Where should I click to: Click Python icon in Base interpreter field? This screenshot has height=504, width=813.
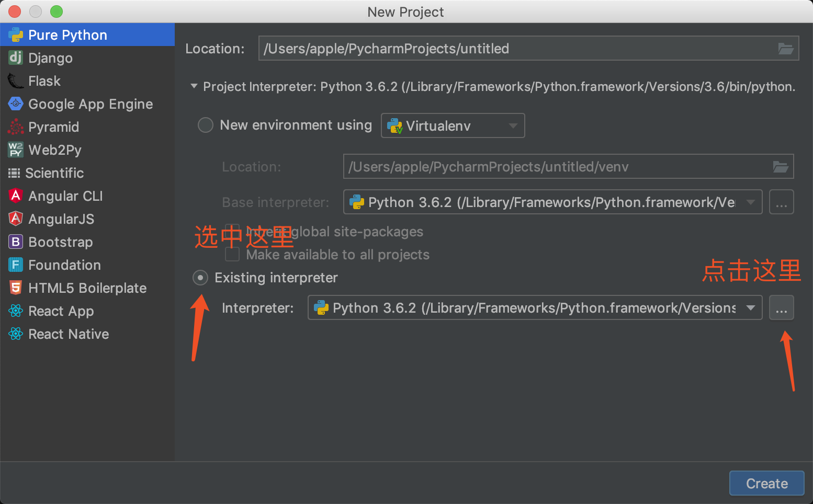point(357,202)
